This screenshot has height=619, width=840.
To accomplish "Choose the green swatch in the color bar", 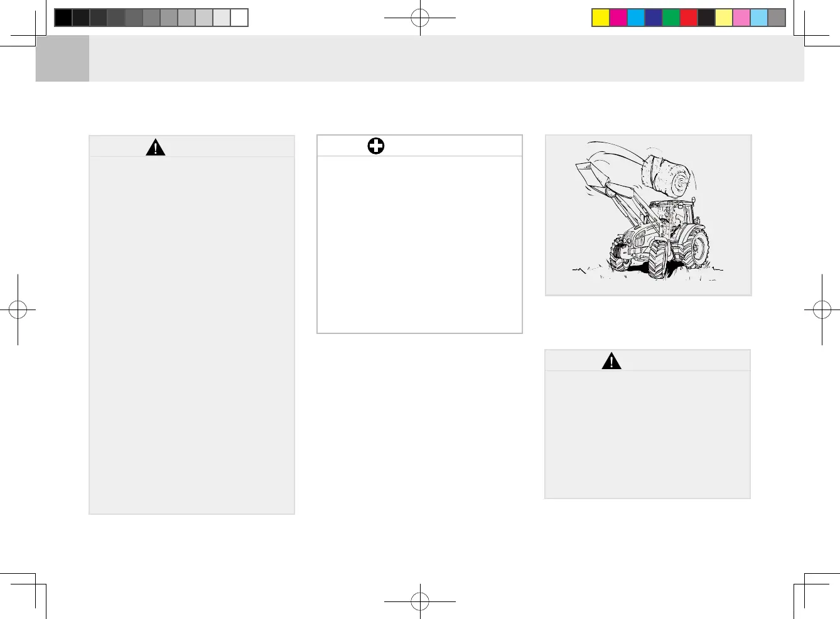I will pyautogui.click(x=671, y=18).
